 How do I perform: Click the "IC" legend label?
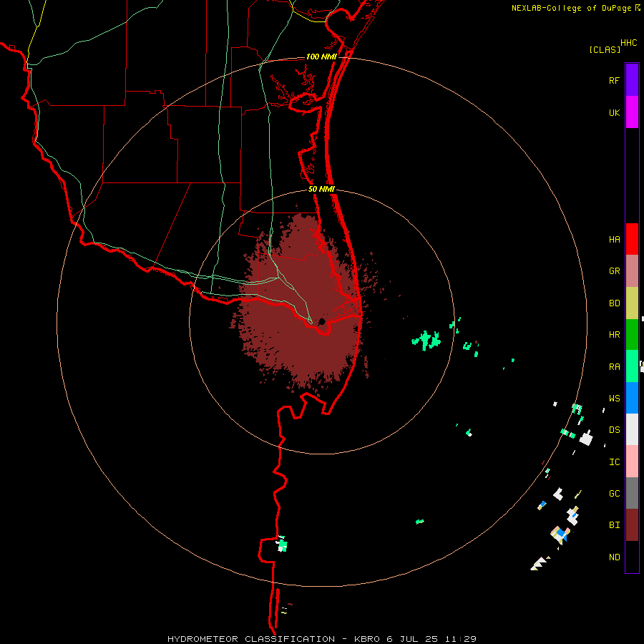click(x=614, y=462)
